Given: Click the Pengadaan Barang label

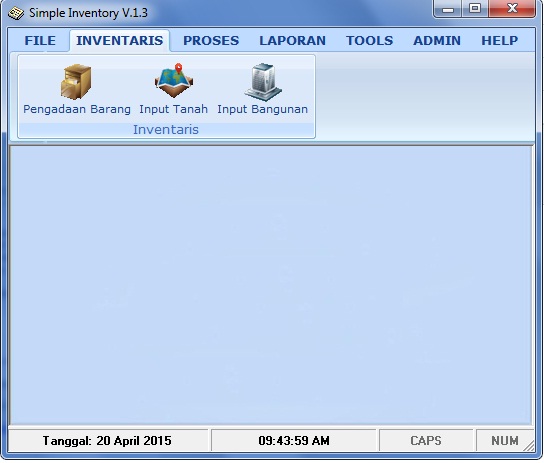Looking at the screenshot, I should (77, 109).
